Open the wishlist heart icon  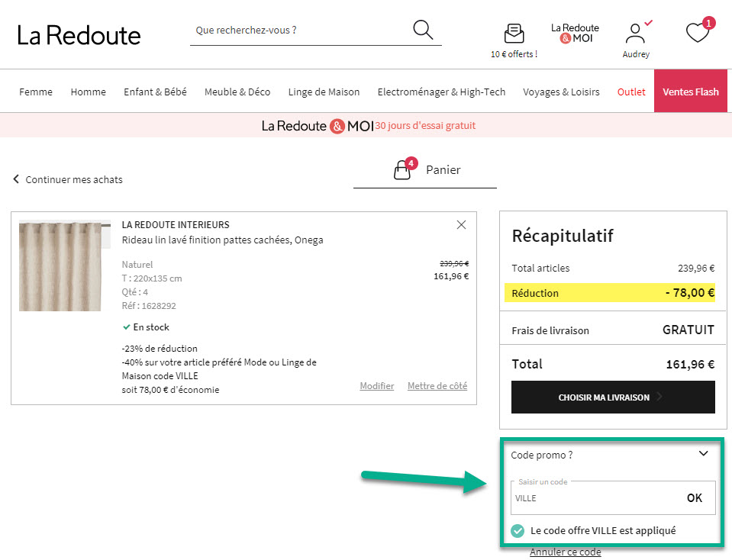698,33
